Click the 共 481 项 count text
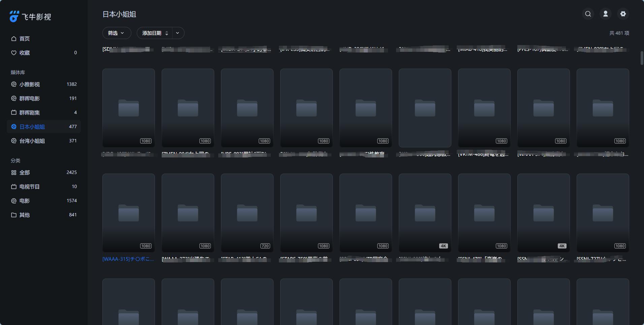Image resolution: width=644 pixels, height=325 pixels. point(619,33)
